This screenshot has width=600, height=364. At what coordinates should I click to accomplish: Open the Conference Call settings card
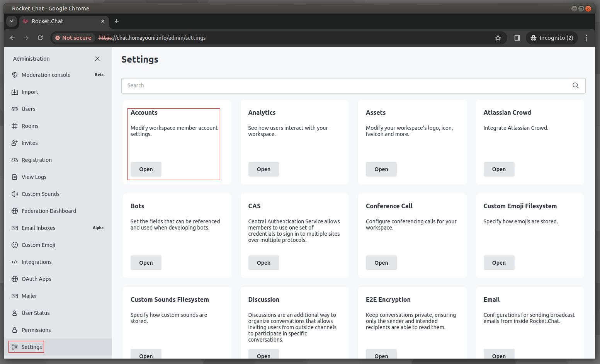coord(381,263)
